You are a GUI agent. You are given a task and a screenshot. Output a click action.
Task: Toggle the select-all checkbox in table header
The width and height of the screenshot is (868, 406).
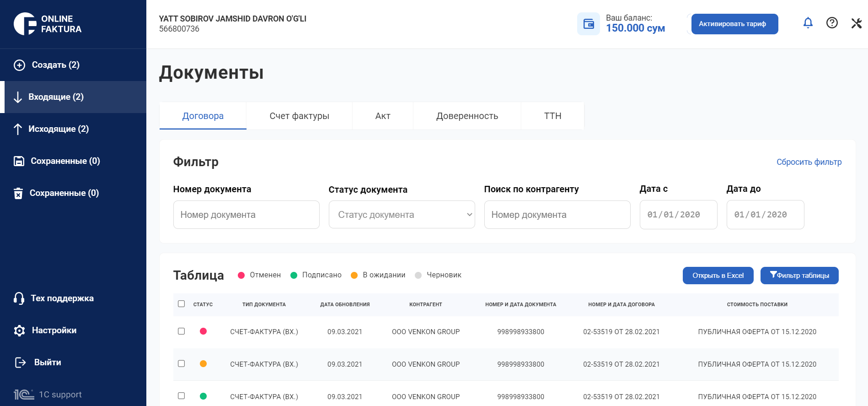182,304
